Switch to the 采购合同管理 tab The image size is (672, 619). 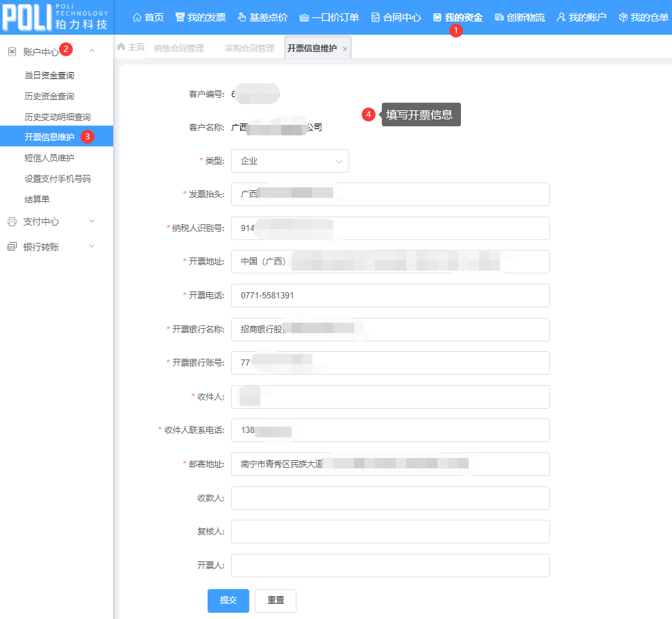point(249,48)
